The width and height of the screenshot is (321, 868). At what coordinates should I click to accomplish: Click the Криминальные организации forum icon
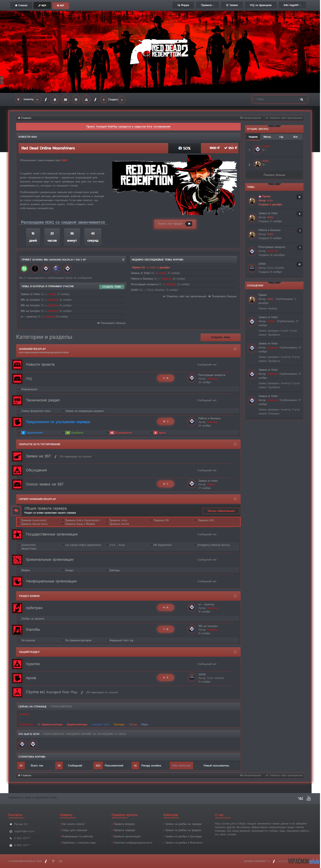17,560
